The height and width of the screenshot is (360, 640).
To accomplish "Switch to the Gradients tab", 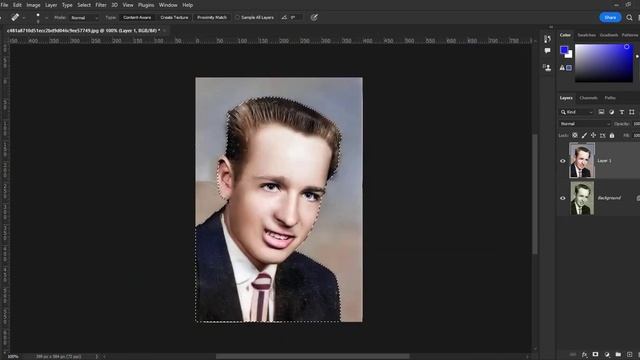I will [x=609, y=35].
